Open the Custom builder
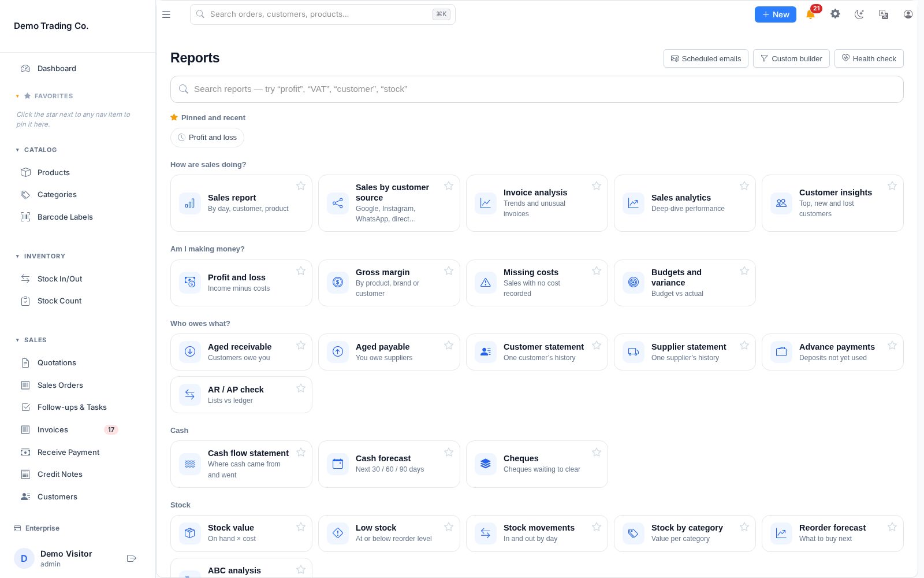 (x=791, y=58)
